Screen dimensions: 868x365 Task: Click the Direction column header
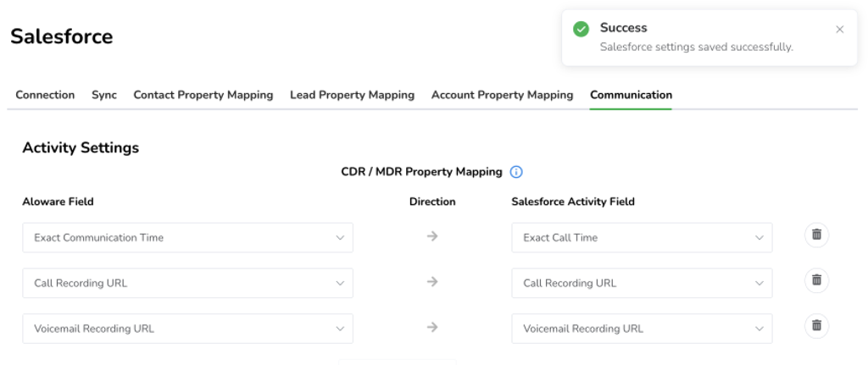pos(432,202)
